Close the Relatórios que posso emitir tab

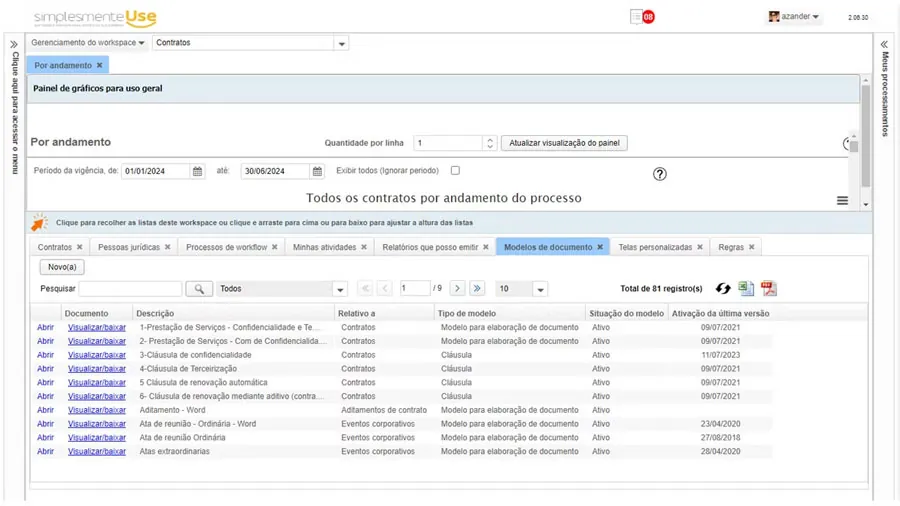(486, 247)
